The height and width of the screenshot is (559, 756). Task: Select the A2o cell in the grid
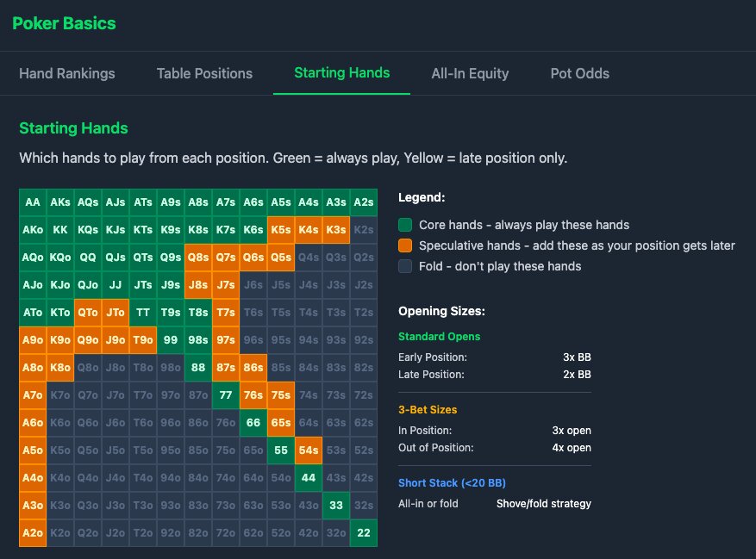pos(33,533)
